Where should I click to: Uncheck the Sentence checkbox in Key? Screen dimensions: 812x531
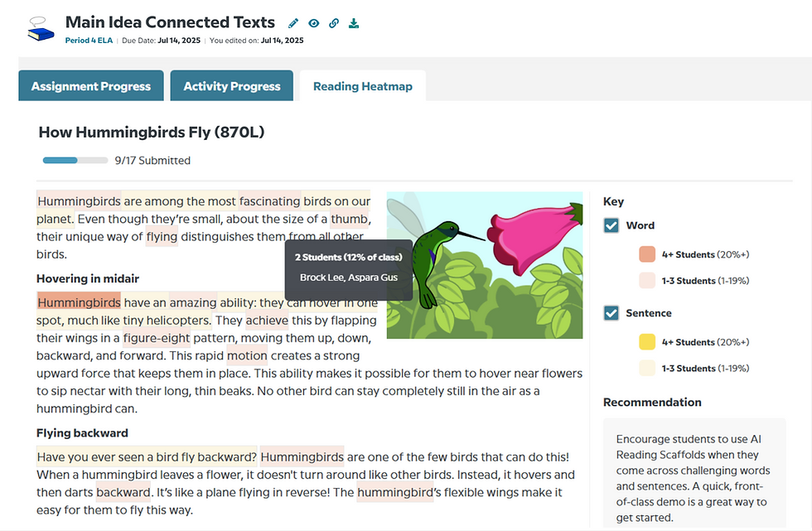click(611, 313)
